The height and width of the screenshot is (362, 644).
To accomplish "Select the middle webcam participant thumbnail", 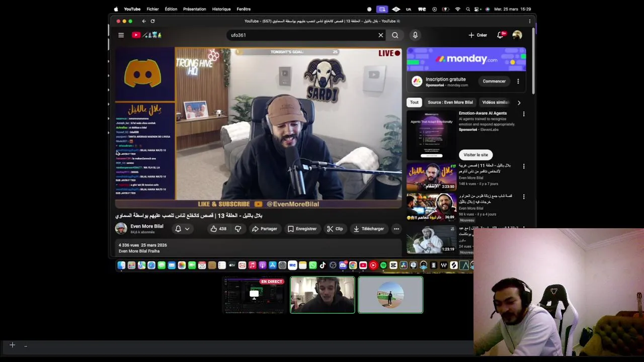I will tap(322, 295).
